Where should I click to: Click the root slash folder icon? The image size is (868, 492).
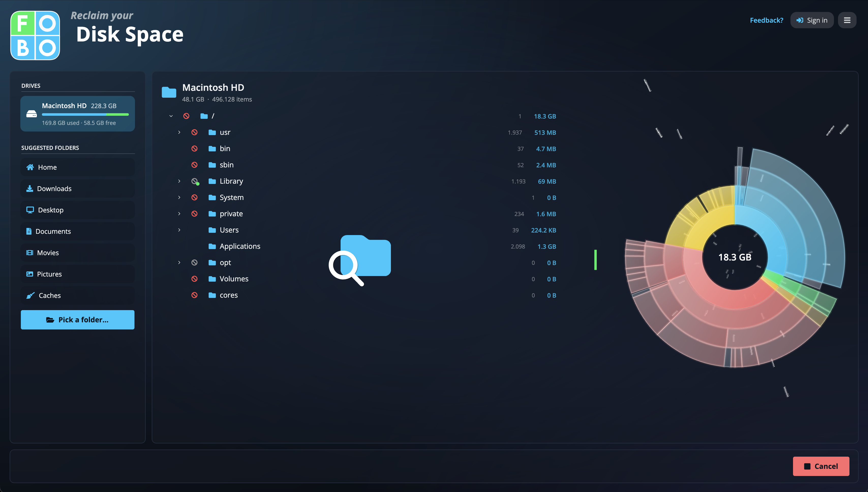coord(204,116)
